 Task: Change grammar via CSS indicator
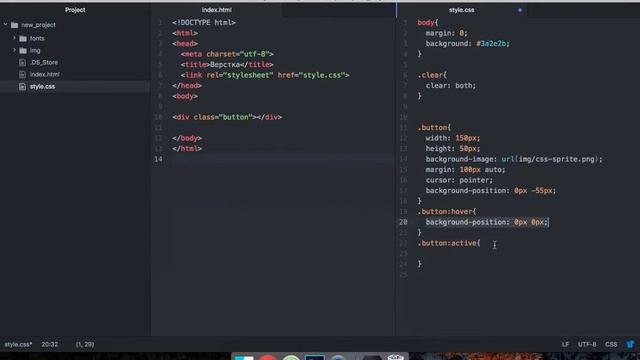611,344
